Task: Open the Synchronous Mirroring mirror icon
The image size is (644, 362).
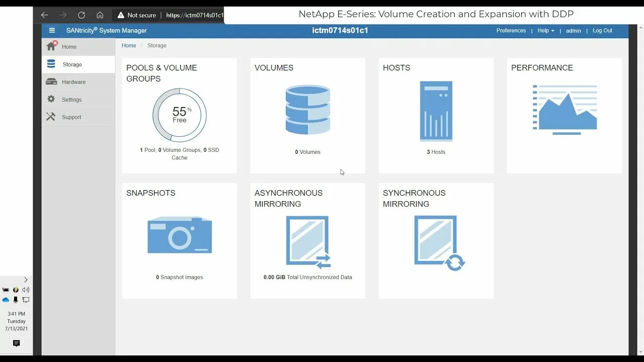Action: tap(440, 243)
